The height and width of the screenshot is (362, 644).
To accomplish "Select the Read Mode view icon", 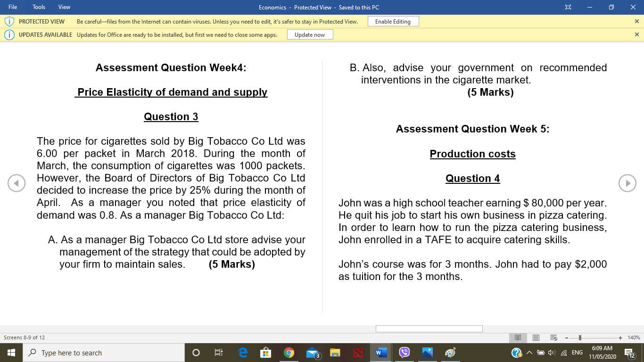I will click(518, 337).
